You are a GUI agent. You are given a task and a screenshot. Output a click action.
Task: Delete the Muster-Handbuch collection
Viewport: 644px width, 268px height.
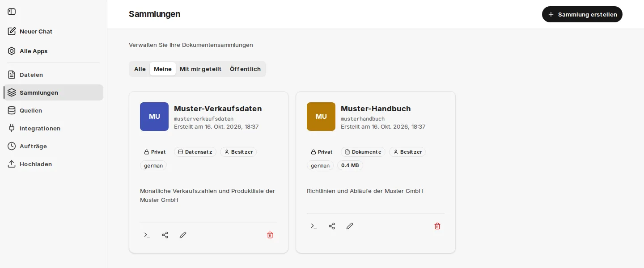click(x=437, y=226)
